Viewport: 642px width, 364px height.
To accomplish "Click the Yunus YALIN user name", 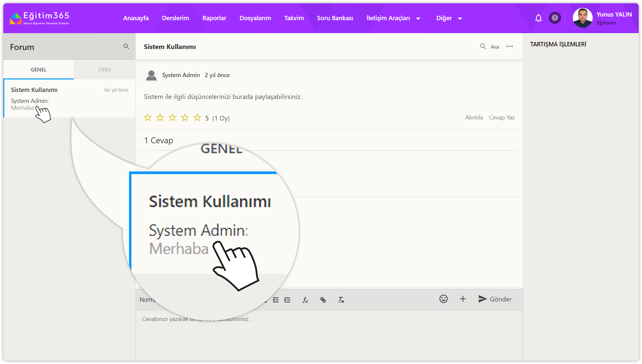I will pos(614,15).
